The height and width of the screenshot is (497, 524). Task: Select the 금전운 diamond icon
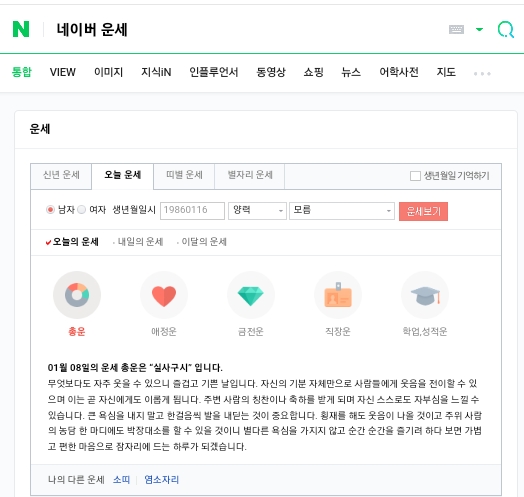click(x=251, y=295)
